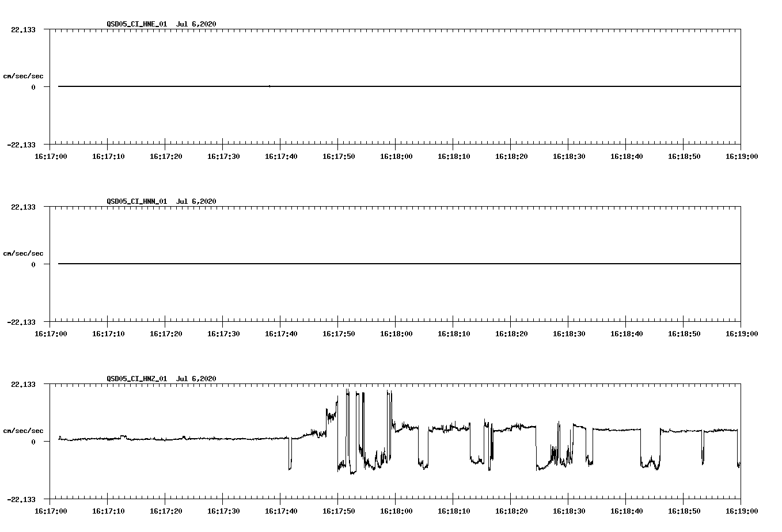Pick 16:19:00 time label under HNZ plot

click(742, 511)
